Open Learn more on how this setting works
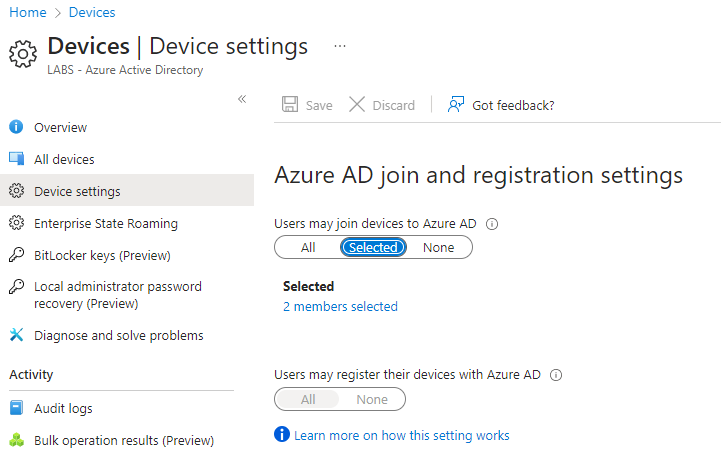 coord(401,435)
